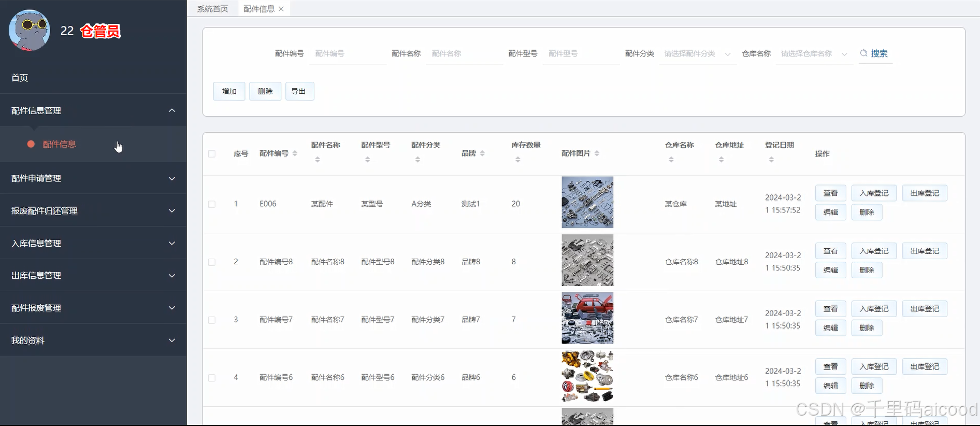The image size is (980, 426).
Task: Sort by 库存数量 column arrows
Action: coord(518,160)
